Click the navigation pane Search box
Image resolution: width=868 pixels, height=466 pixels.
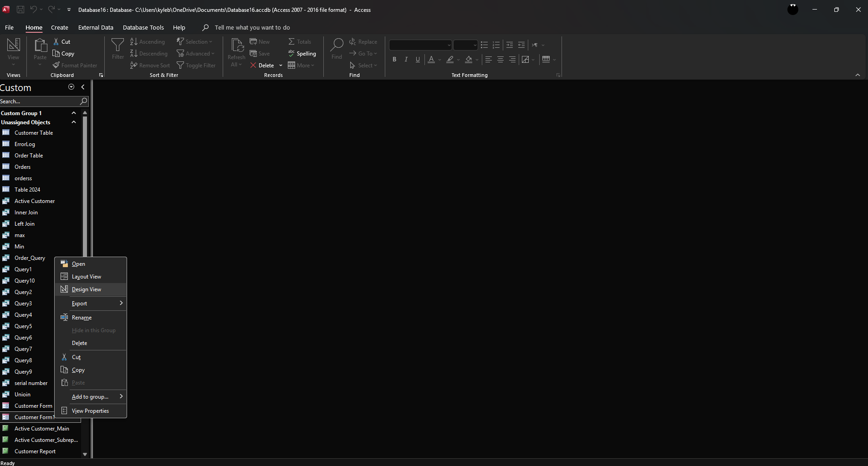40,101
